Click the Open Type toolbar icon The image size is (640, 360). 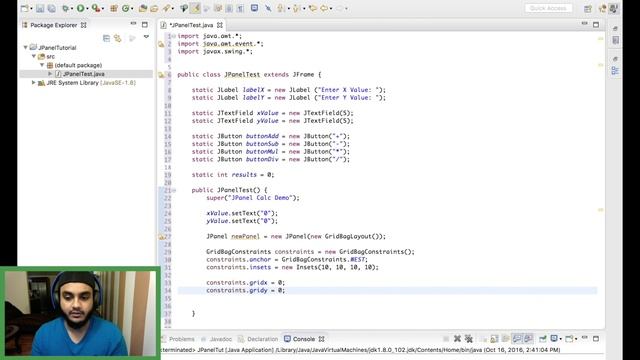(143, 8)
